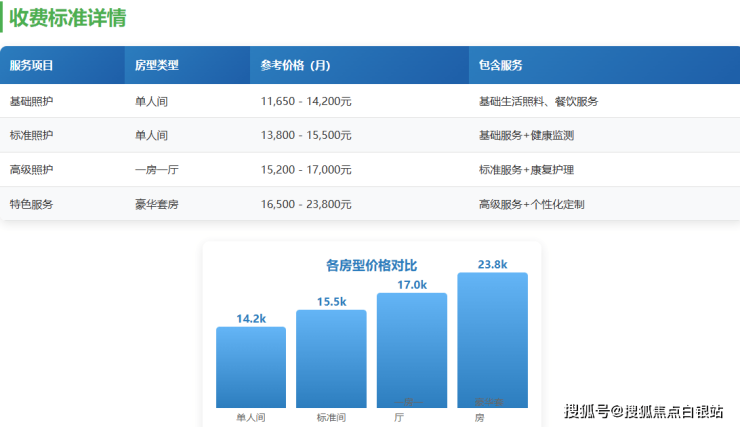The height and width of the screenshot is (427, 740).
Task: Select the 服务项目 column header
Action: pyautogui.click(x=31, y=66)
